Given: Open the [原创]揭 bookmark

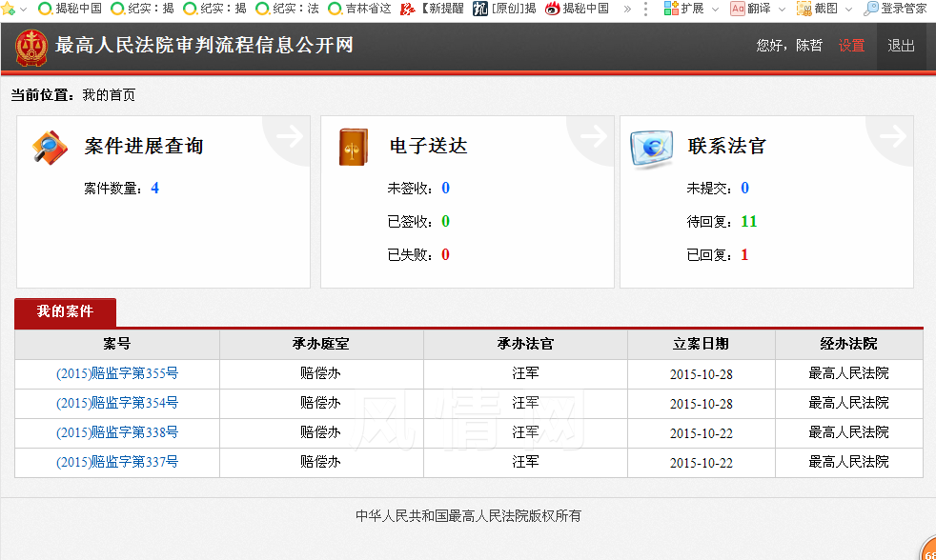Looking at the screenshot, I should point(504,9).
